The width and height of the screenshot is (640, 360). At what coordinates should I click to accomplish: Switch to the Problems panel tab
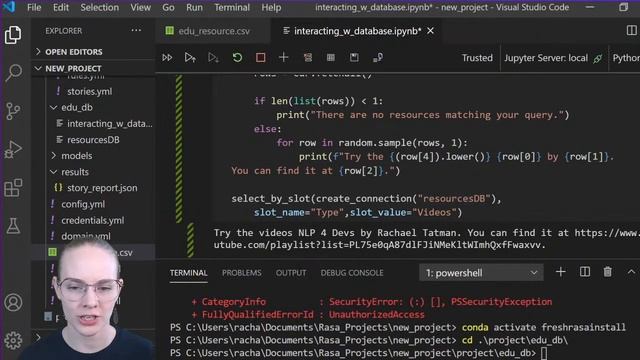click(242, 273)
